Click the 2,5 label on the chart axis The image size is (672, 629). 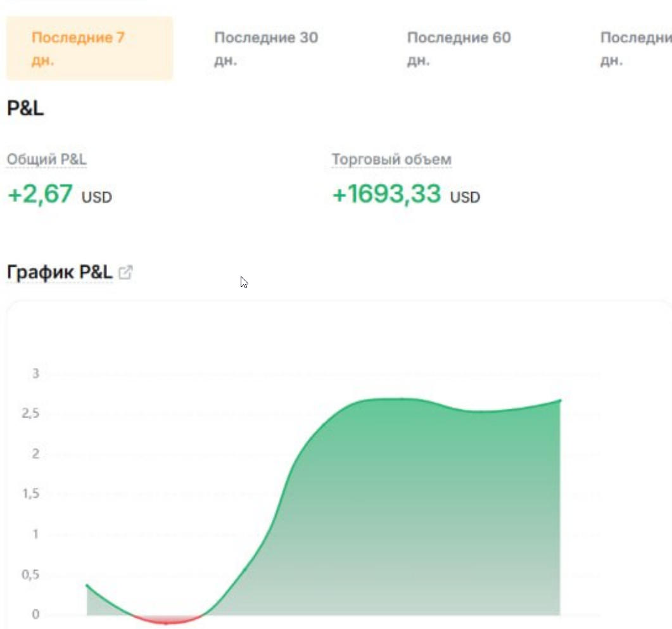(x=30, y=414)
